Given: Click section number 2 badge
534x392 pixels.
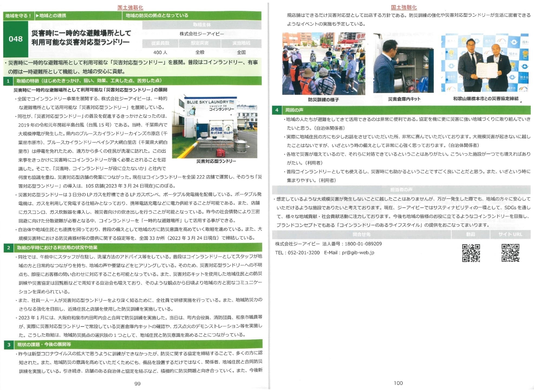Looking at the screenshot, I should coord(9,248).
